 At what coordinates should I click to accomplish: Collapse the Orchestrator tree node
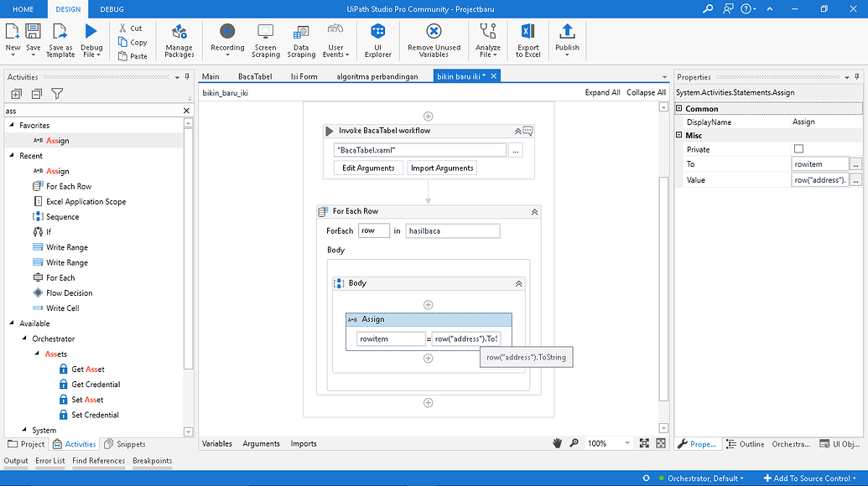24,338
